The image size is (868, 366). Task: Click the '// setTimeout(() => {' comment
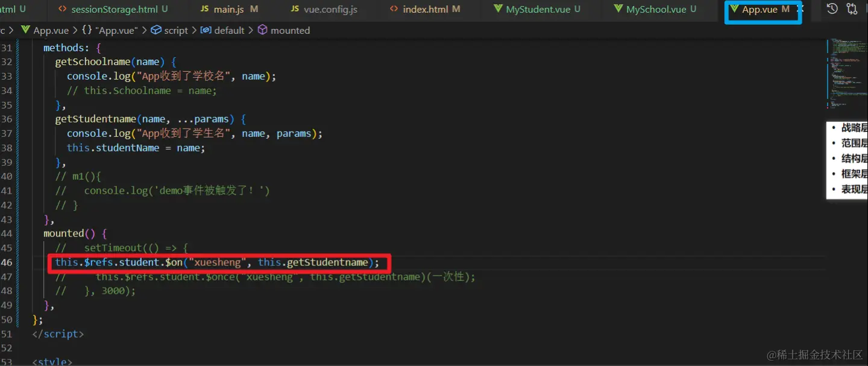[x=122, y=248]
